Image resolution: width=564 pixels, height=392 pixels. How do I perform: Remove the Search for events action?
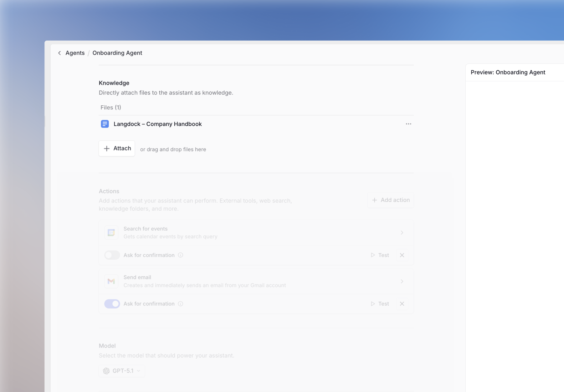tap(402, 255)
